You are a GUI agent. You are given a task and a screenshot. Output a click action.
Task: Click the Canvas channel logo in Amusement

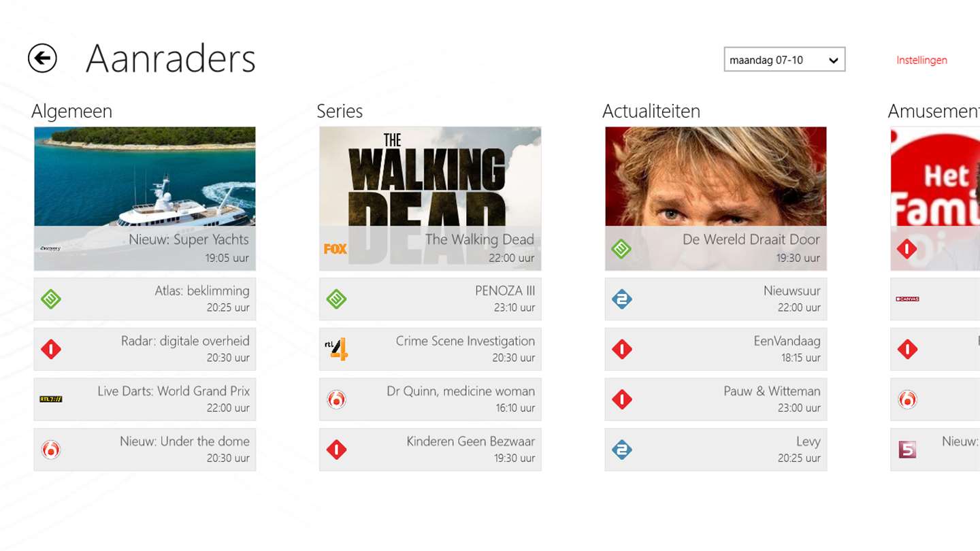(907, 299)
